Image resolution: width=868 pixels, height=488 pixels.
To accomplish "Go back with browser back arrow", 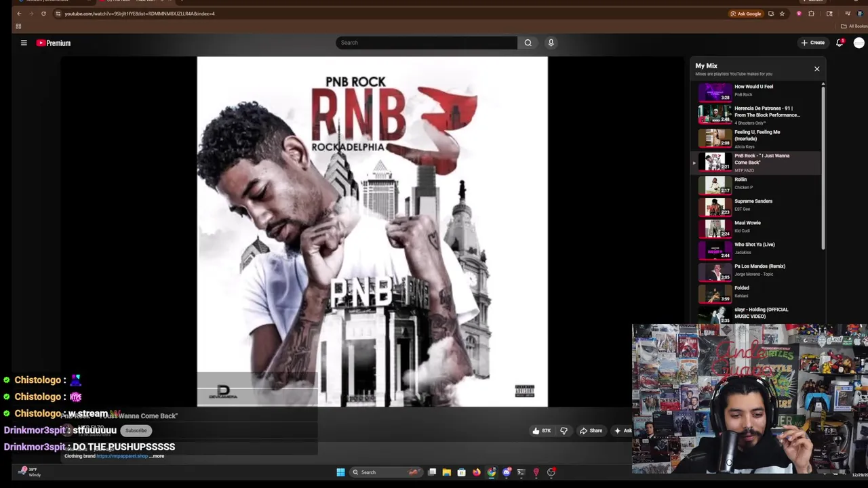I will [19, 14].
